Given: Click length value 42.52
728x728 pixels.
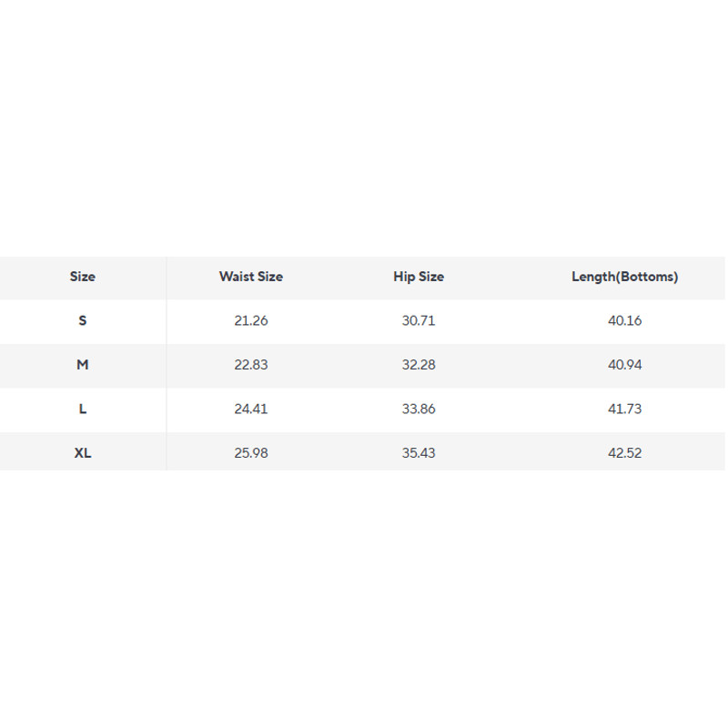Looking at the screenshot, I should click(624, 452).
